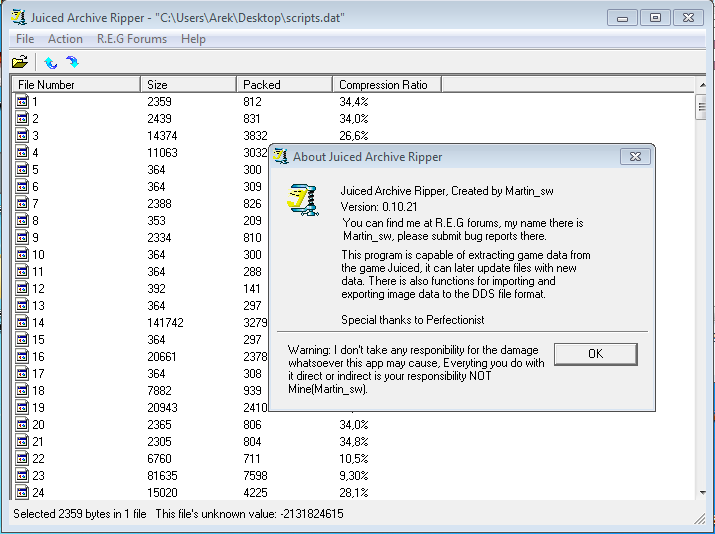
Task: Open the Help menu
Action: click(193, 39)
